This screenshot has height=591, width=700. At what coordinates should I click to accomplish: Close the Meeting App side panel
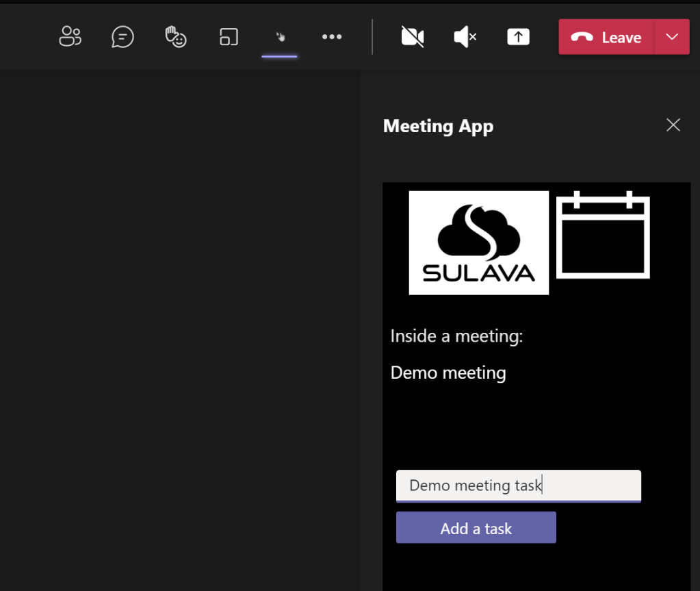click(673, 125)
